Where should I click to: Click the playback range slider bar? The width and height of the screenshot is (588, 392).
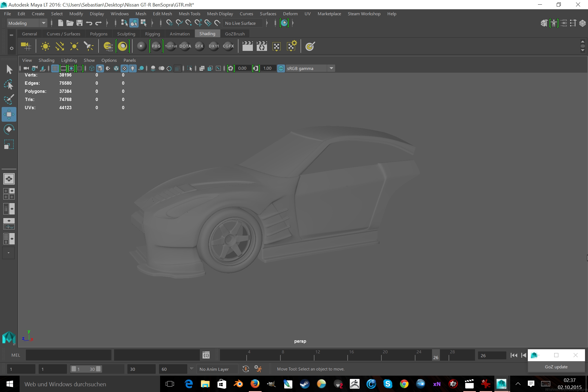(x=86, y=369)
